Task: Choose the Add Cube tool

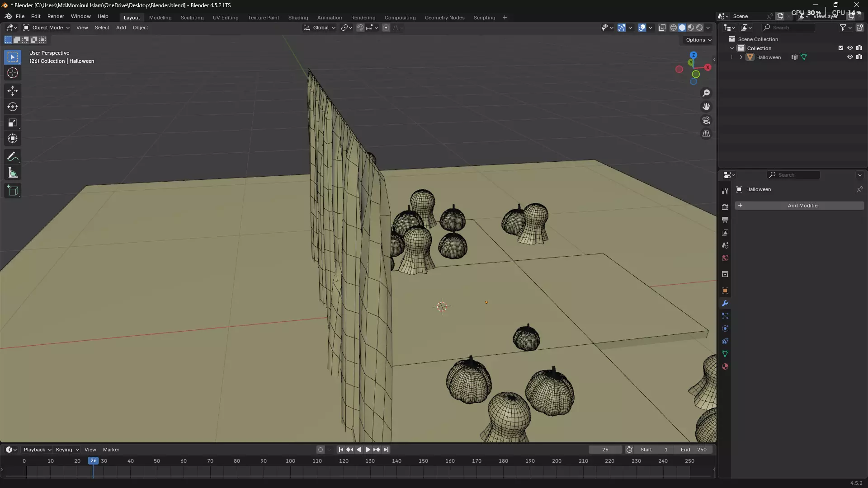Action: click(x=12, y=191)
